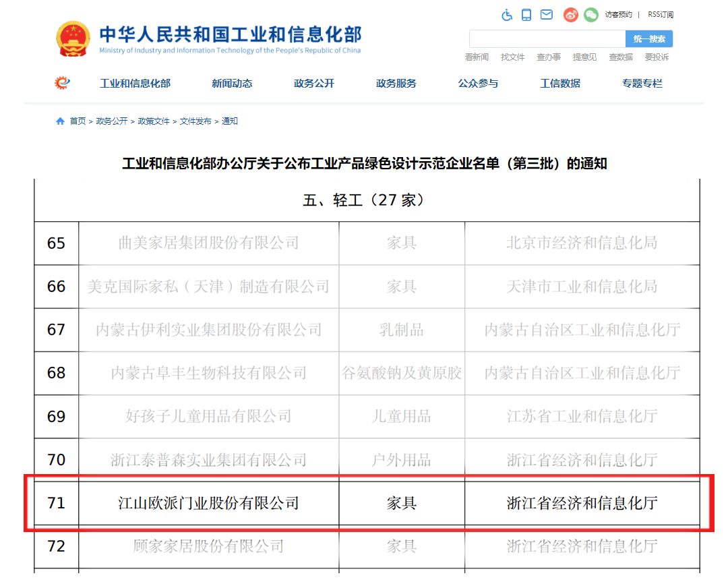
Task: Select the 查数据 search shortcut
Action: click(x=621, y=57)
